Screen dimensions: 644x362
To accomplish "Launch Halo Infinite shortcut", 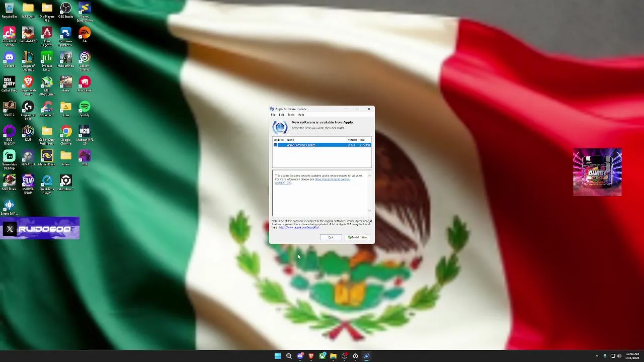I will tap(65, 60).
